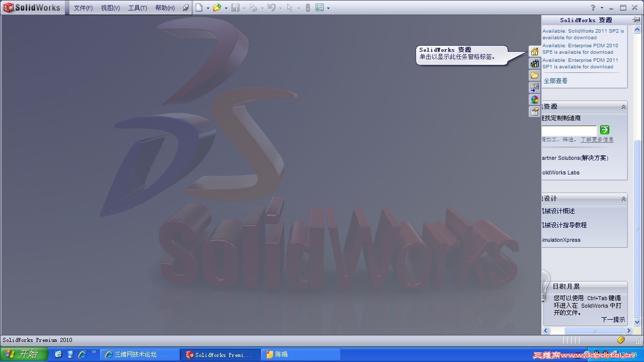Click the Undo arrow icon

pos(272,8)
